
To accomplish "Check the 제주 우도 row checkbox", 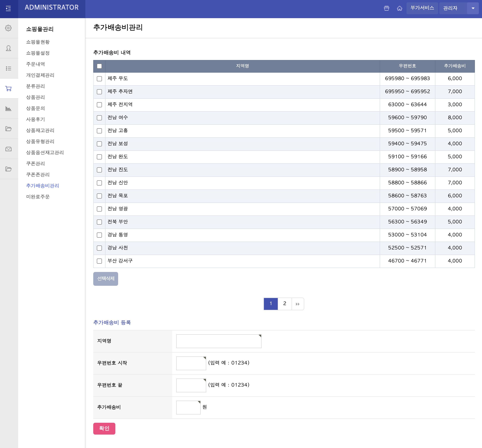I will (99, 79).
